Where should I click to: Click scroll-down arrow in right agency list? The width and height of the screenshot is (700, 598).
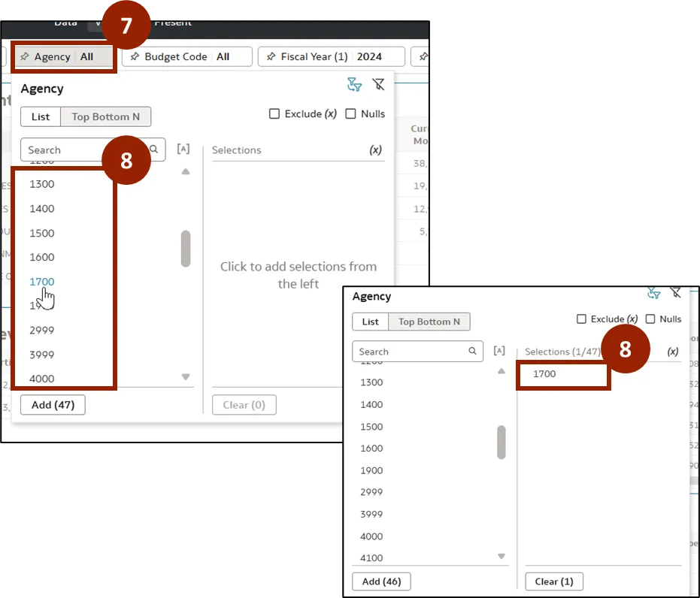point(502,556)
